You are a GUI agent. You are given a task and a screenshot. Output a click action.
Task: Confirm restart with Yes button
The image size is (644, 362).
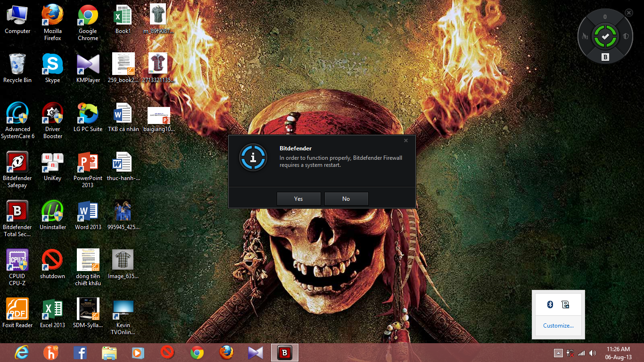click(x=298, y=198)
